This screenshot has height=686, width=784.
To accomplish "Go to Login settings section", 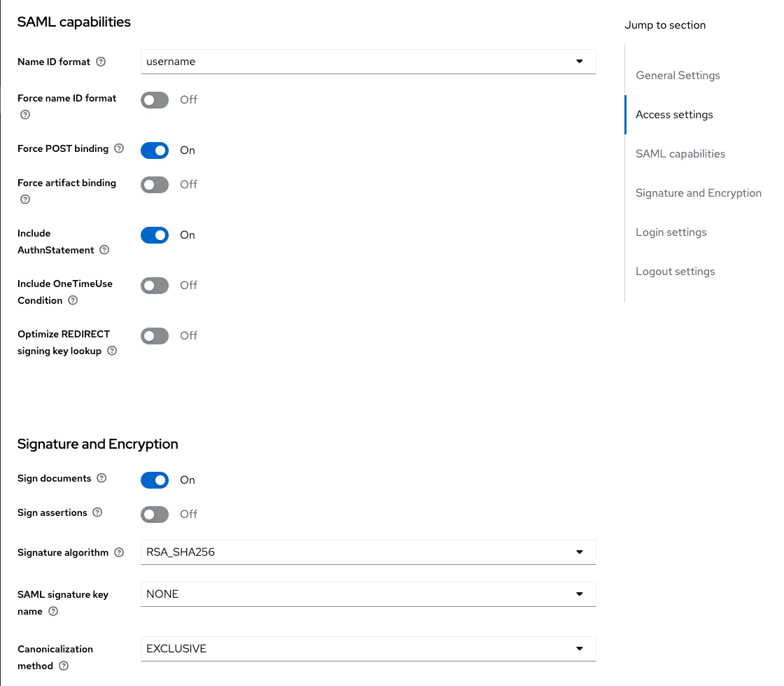I will tap(671, 232).
